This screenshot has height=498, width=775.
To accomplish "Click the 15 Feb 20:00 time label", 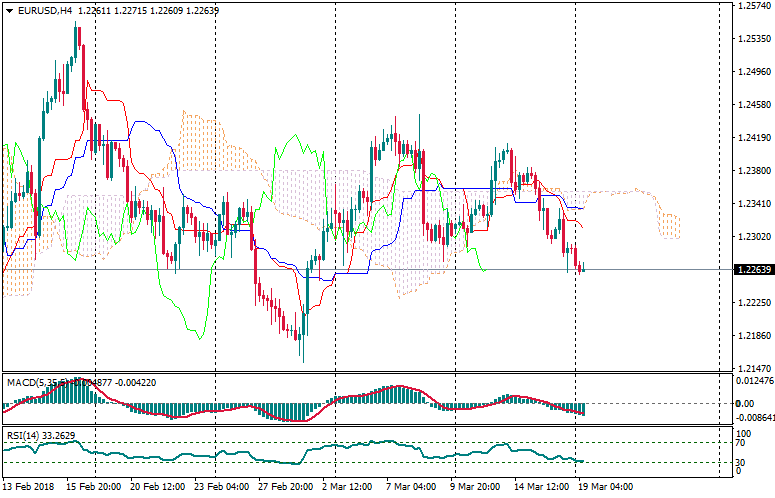I will 94,487.
